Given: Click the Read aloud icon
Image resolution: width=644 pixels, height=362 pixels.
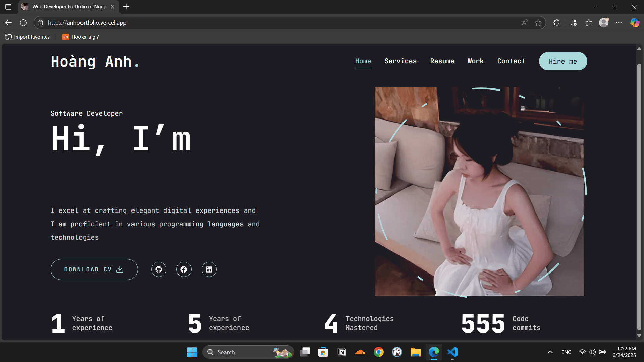Looking at the screenshot, I should click(x=525, y=23).
